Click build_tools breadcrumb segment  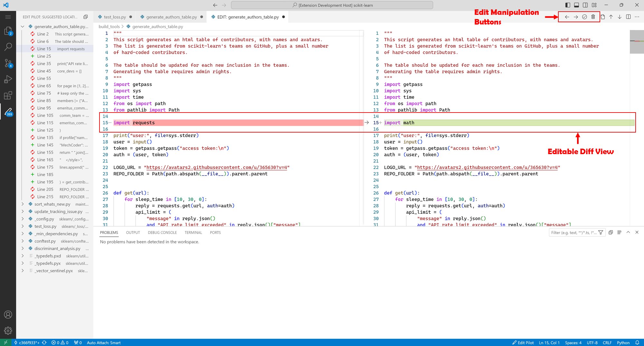coord(109,26)
